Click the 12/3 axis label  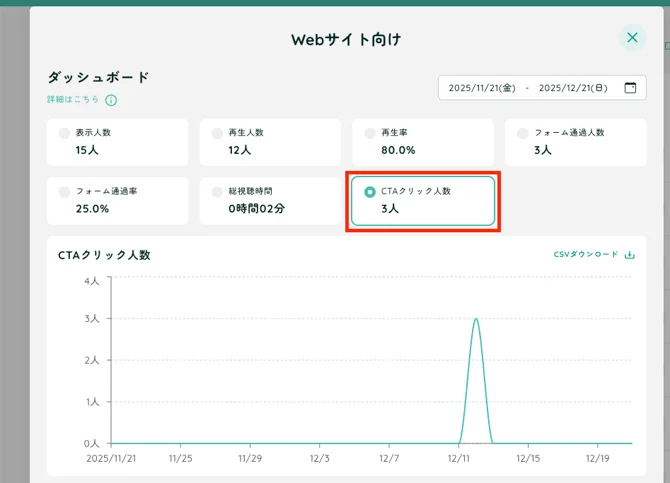(x=320, y=459)
